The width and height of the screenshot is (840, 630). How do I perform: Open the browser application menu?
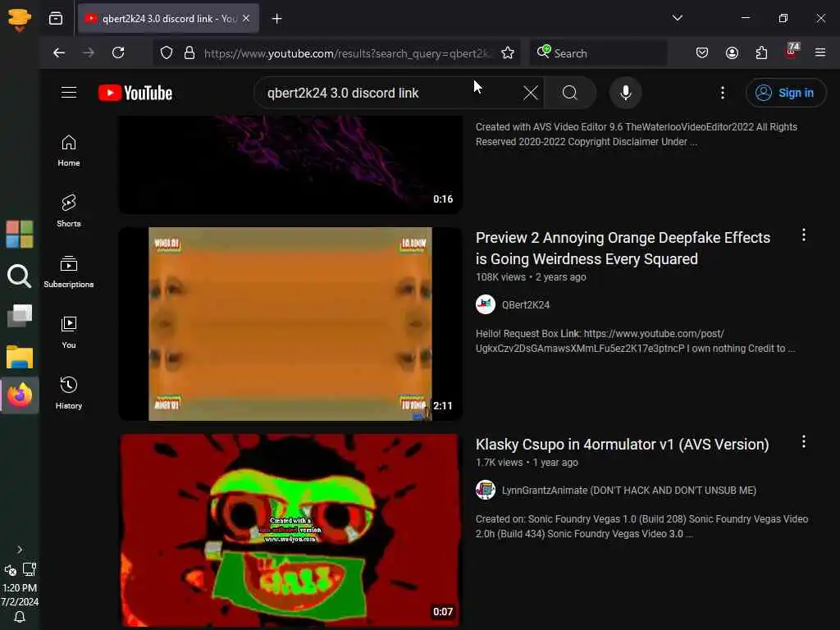click(820, 52)
